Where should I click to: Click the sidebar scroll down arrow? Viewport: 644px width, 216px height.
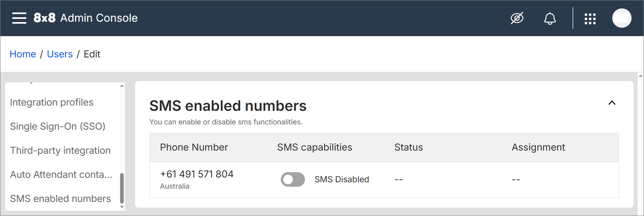122,207
